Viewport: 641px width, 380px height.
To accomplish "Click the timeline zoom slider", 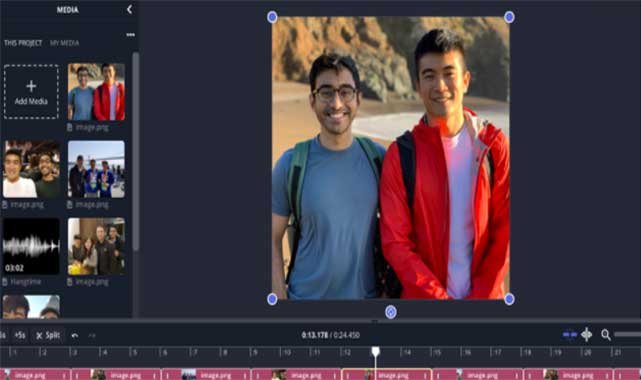I will pyautogui.click(x=628, y=335).
